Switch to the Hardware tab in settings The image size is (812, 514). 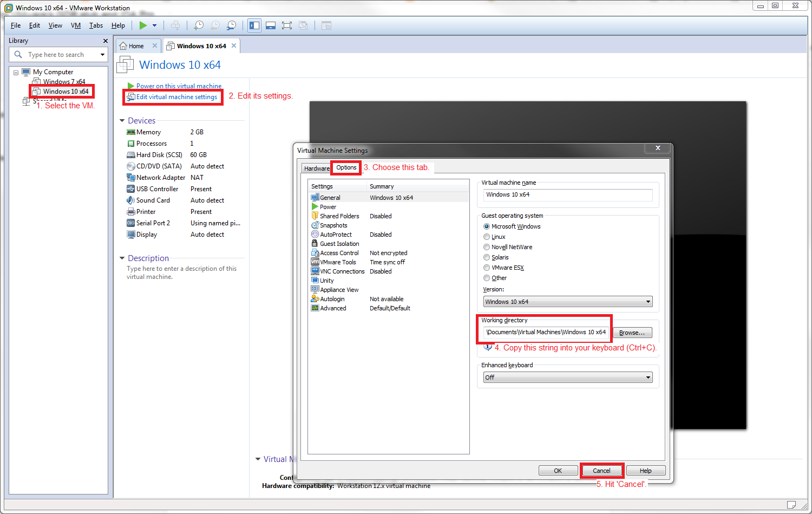pyautogui.click(x=317, y=168)
